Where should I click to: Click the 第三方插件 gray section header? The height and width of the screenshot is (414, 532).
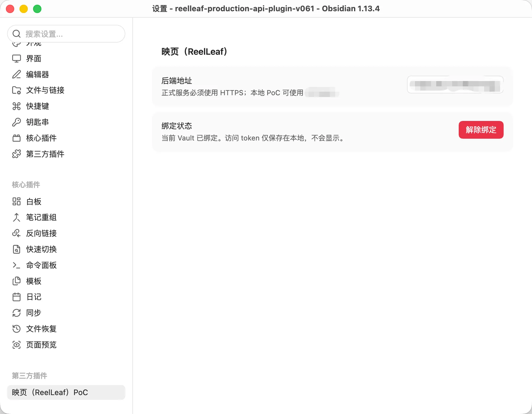(30, 376)
